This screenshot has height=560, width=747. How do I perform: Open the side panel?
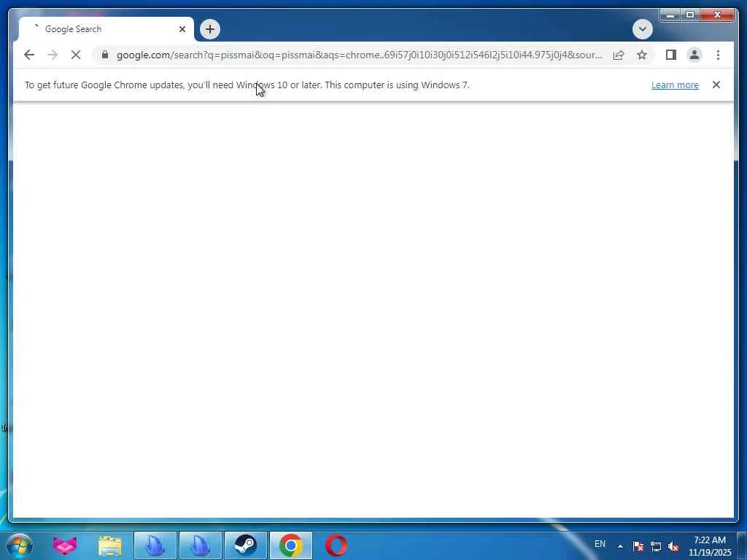[x=671, y=55]
